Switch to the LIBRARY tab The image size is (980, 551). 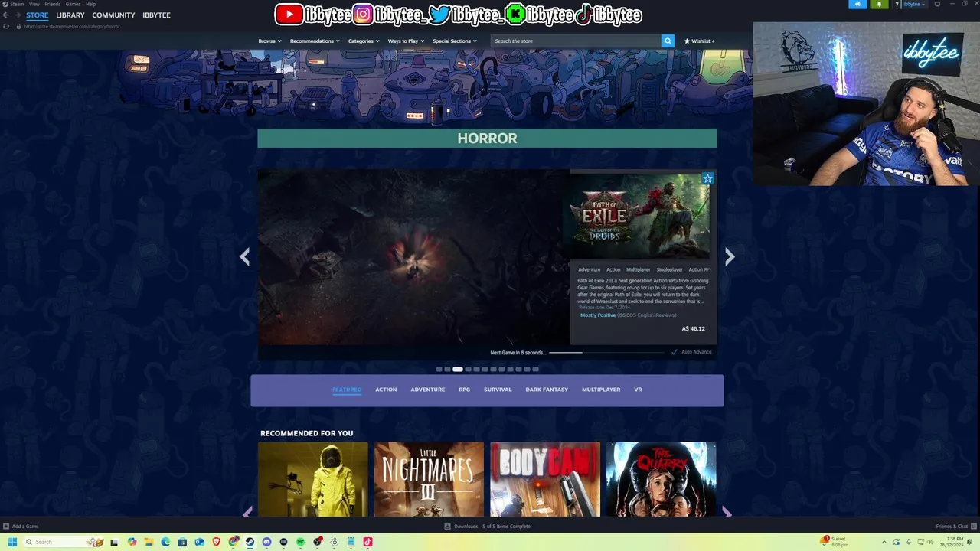(x=70, y=15)
